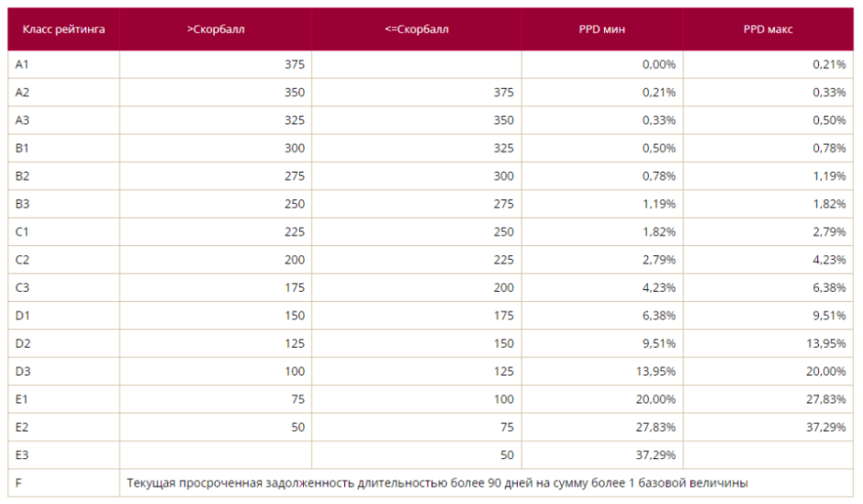Image resolution: width=863 pixels, height=504 pixels.
Task: Click the overdue debt description text in row F
Action: tap(438, 483)
